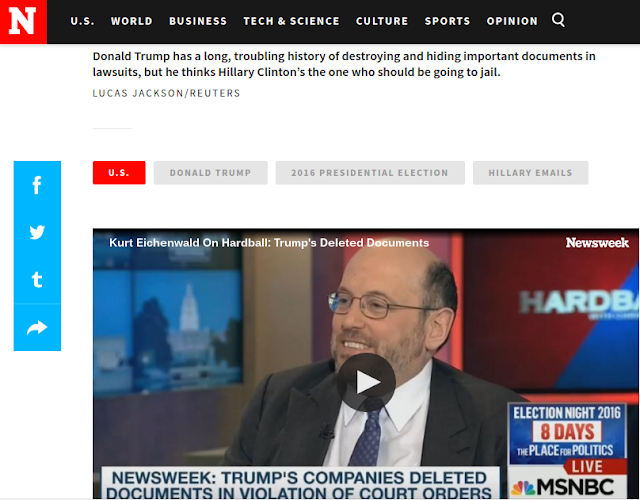The height and width of the screenshot is (500, 640).
Task: Click the Hillary Emails tag
Action: (x=531, y=173)
